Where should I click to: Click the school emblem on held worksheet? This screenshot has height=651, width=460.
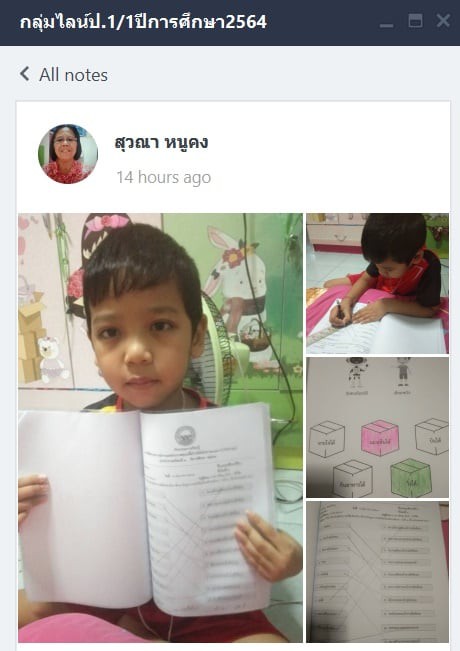[x=185, y=436]
